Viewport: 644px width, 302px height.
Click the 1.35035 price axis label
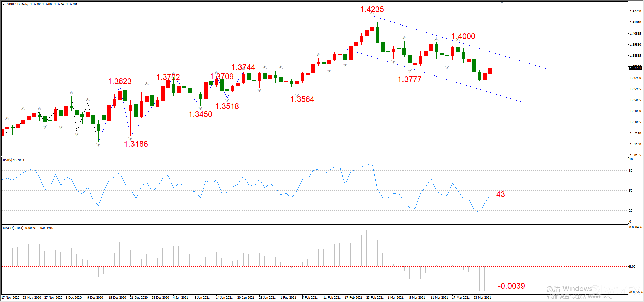click(x=636, y=100)
